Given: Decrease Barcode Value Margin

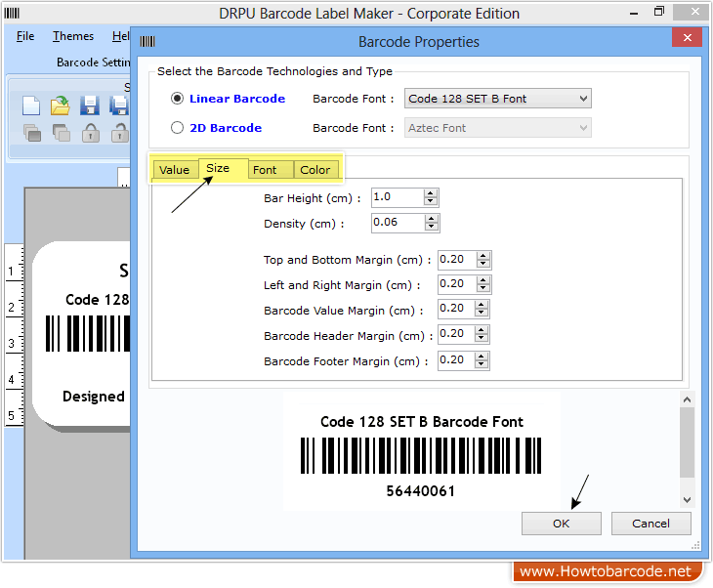Looking at the screenshot, I should point(482,313).
